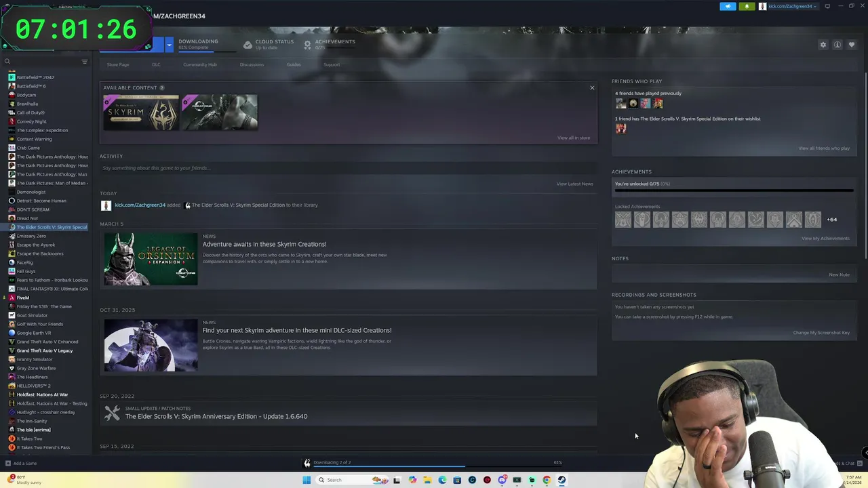This screenshot has height=488, width=868.
Task: Click the Windows Start button
Action: pos(307,480)
